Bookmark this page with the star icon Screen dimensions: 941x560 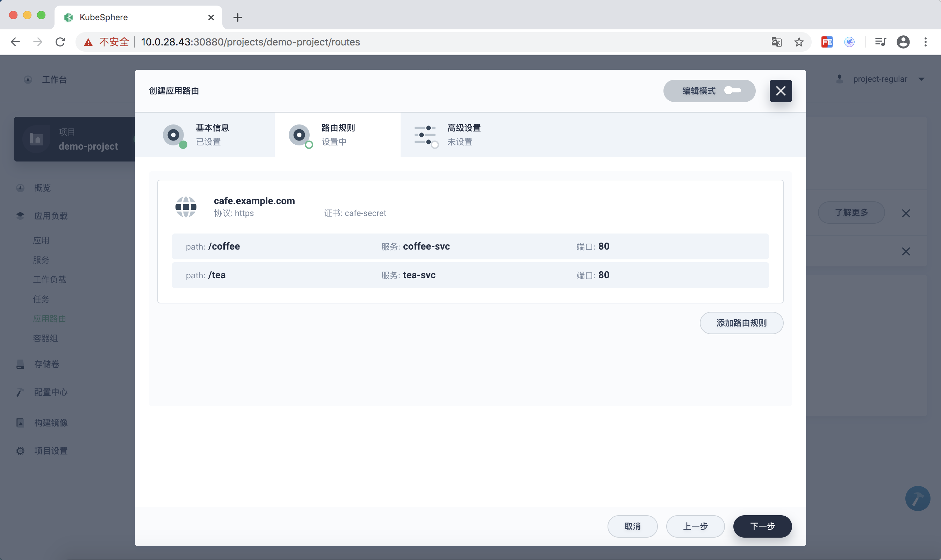click(799, 42)
